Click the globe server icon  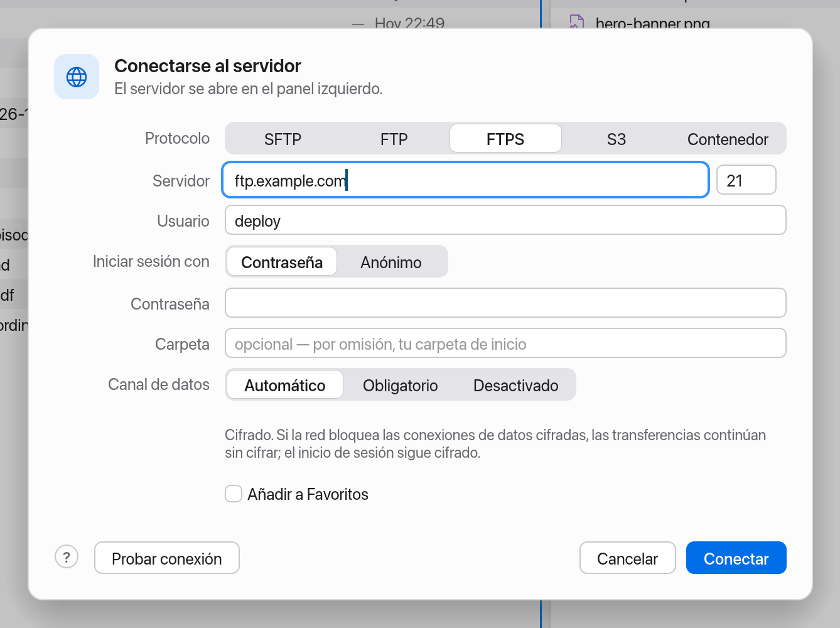pyautogui.click(x=77, y=77)
